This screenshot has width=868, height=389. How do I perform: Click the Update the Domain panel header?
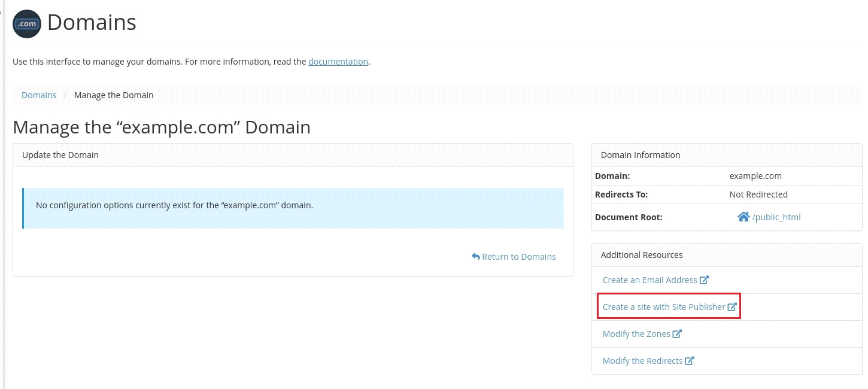[x=60, y=154]
